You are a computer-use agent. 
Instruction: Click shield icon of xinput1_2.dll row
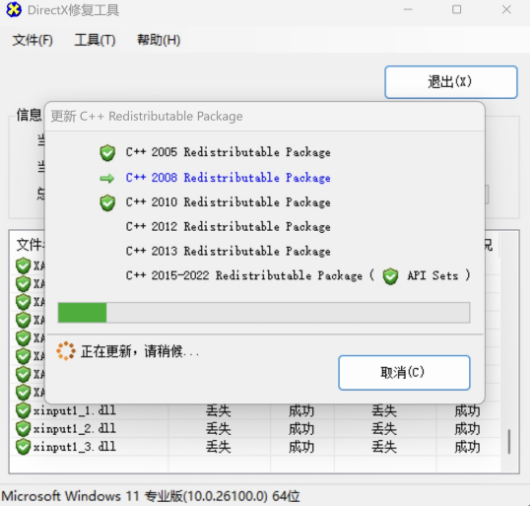23,429
